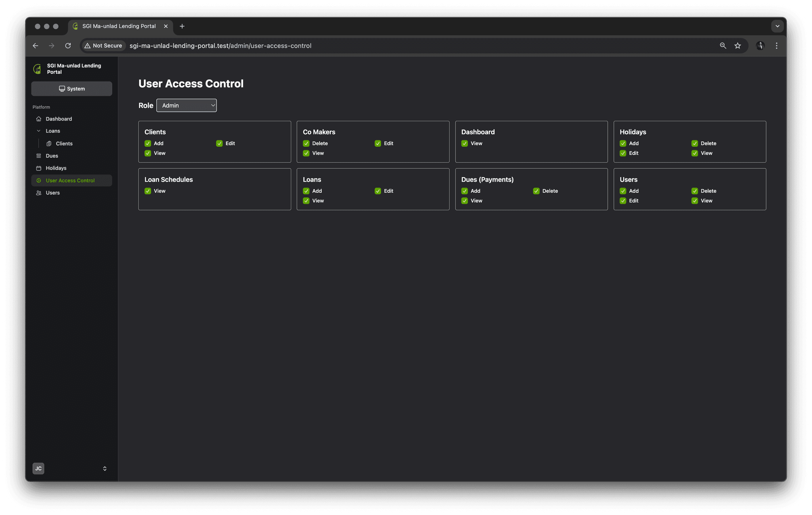The height and width of the screenshot is (515, 812).
Task: Uncheck View permission in Dashboard card
Action: tap(465, 143)
